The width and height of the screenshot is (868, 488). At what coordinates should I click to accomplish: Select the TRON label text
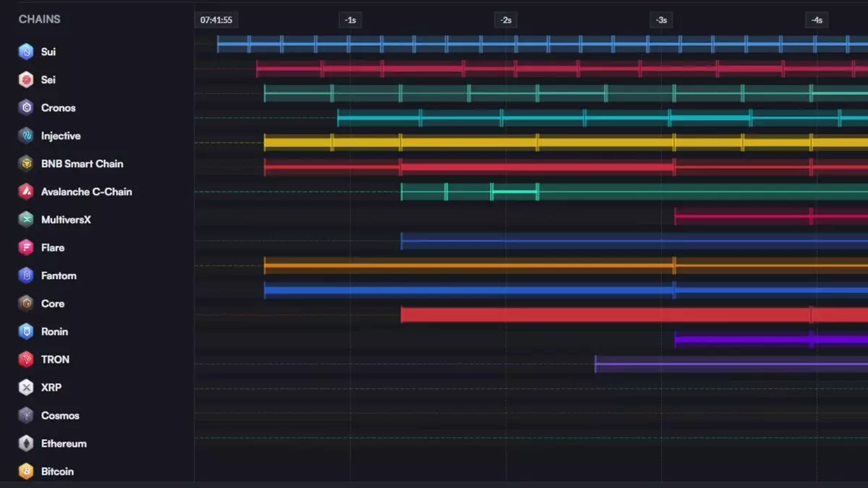tap(56, 359)
